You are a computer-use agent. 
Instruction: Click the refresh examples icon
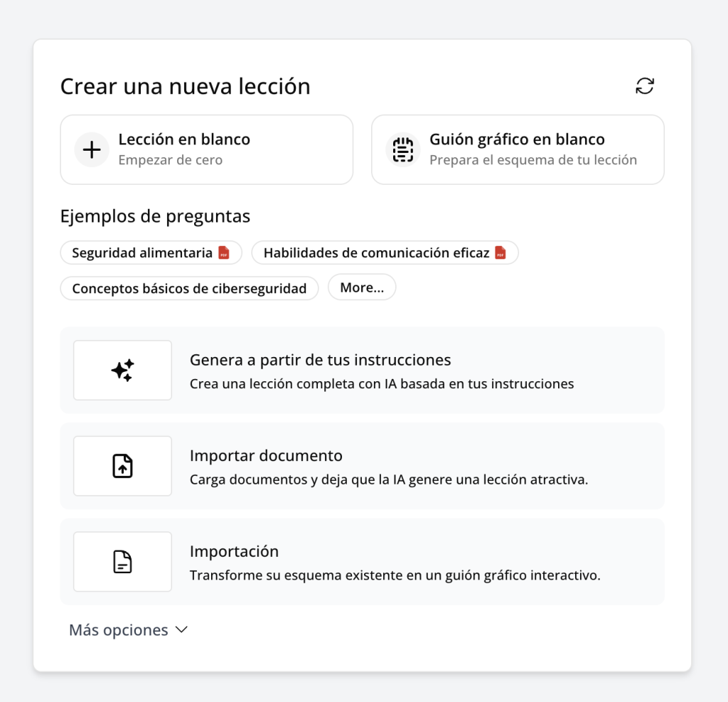[645, 86]
